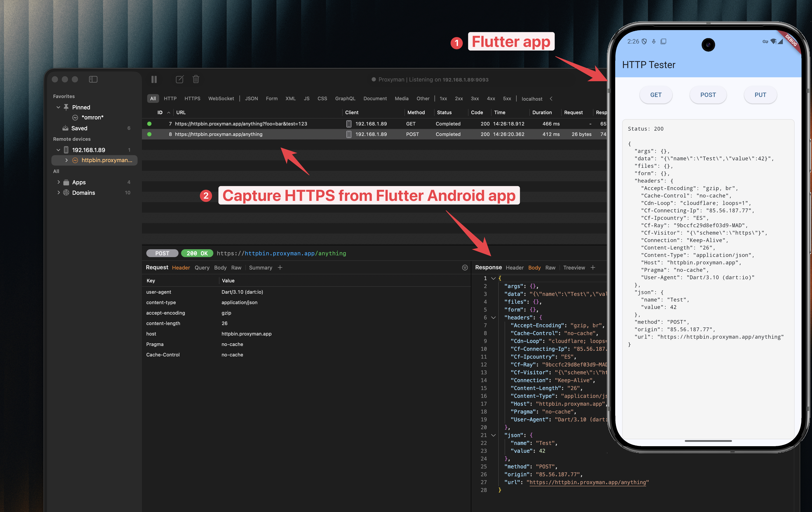The width and height of the screenshot is (812, 512).
Task: Enable the JSON filter in the filter bar
Action: 251,98
